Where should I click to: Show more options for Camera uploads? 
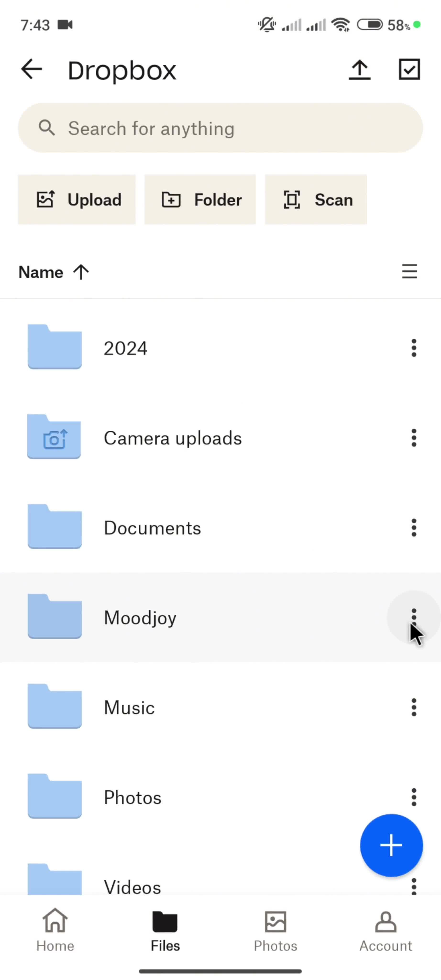[414, 438]
